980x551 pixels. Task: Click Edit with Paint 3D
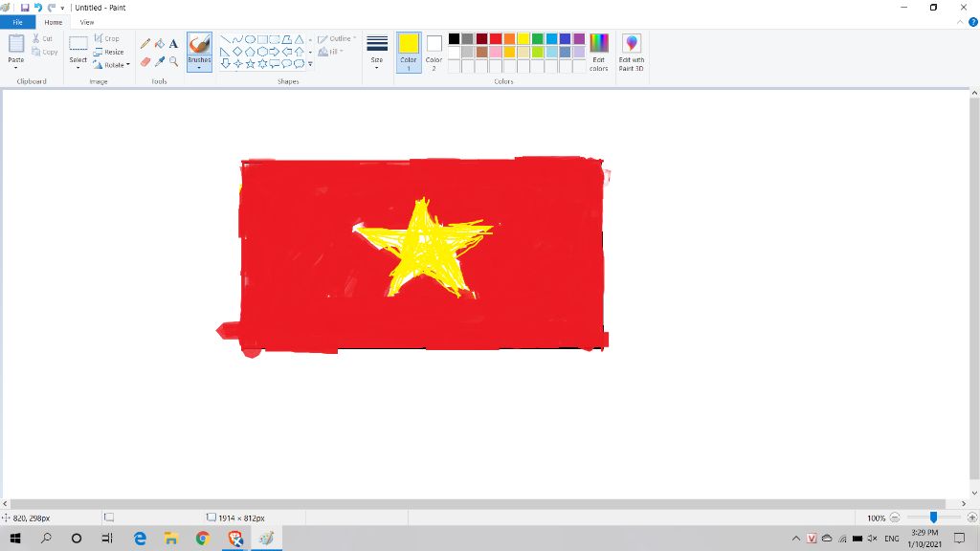pyautogui.click(x=632, y=52)
